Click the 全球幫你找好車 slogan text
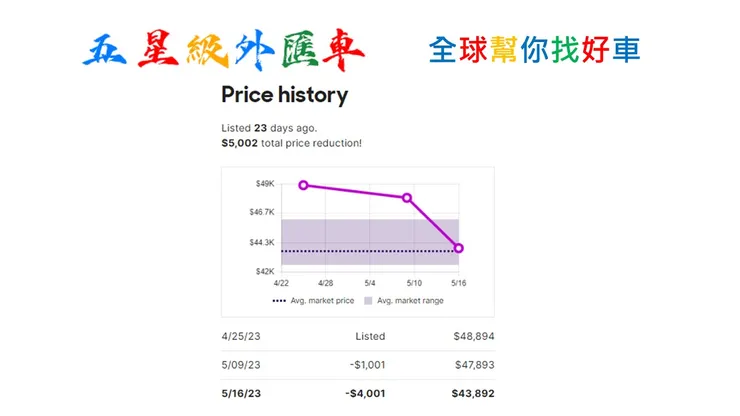 pos(534,50)
